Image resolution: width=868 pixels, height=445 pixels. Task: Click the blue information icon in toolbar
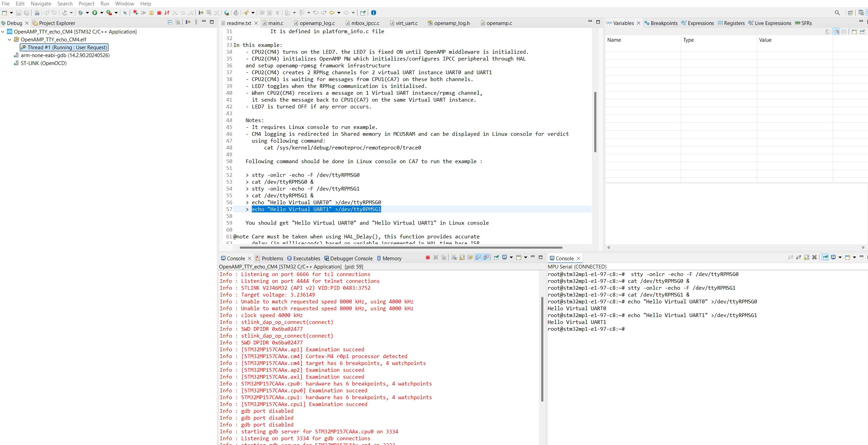374,13
